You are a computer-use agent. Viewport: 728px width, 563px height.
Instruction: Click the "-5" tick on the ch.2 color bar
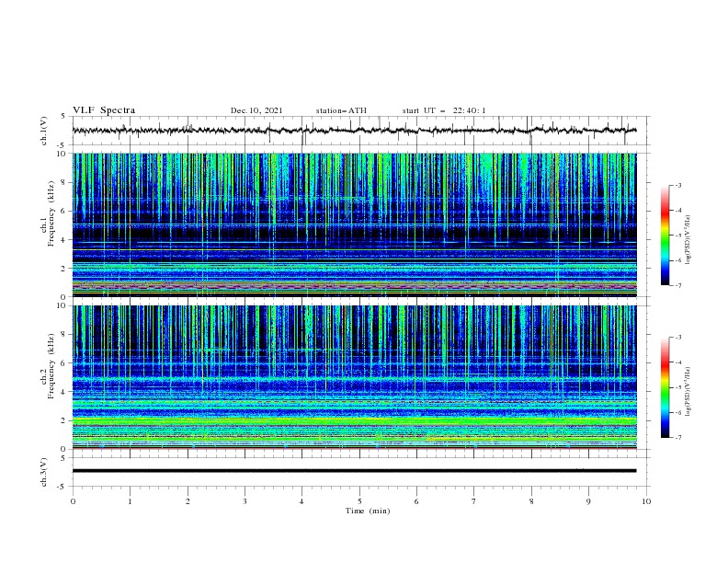coord(677,387)
